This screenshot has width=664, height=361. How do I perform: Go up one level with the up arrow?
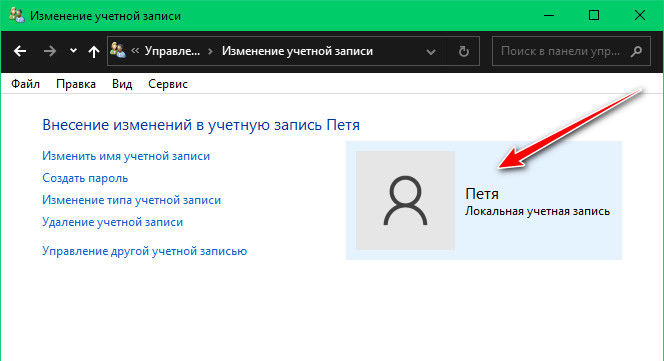point(94,51)
